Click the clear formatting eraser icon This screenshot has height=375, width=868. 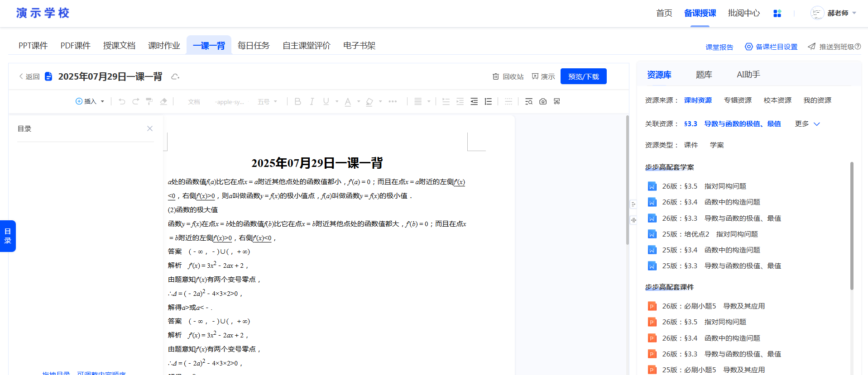click(x=163, y=101)
